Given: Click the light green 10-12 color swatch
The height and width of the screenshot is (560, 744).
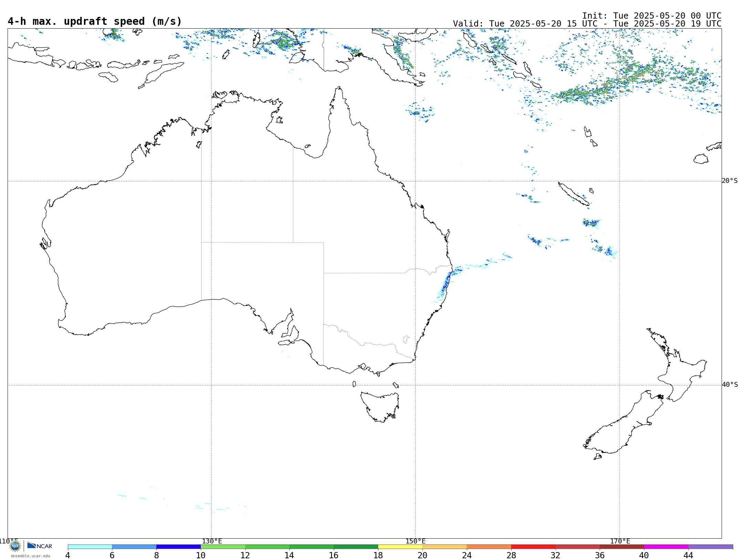Looking at the screenshot, I should 223,547.
